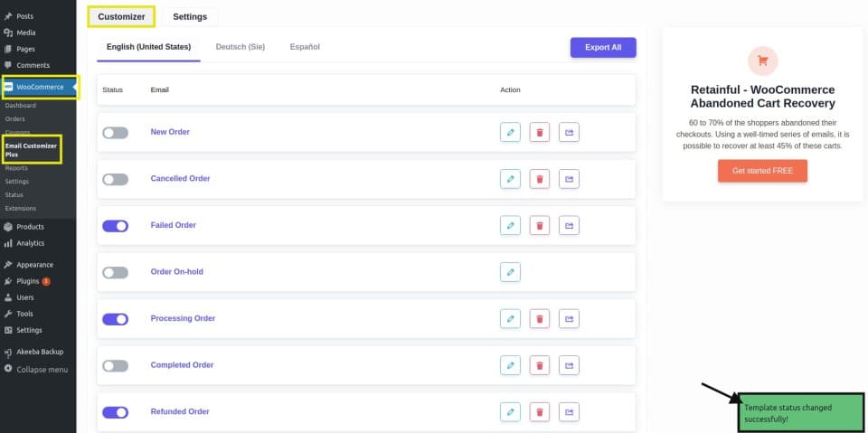Select the English (United States) language tab

click(x=148, y=47)
